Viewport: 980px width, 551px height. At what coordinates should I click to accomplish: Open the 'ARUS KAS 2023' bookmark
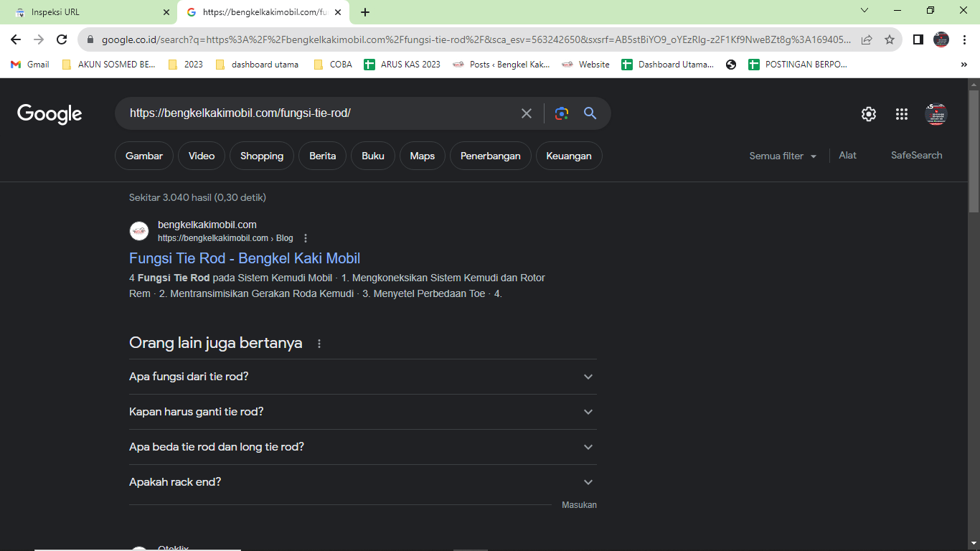[402, 65]
